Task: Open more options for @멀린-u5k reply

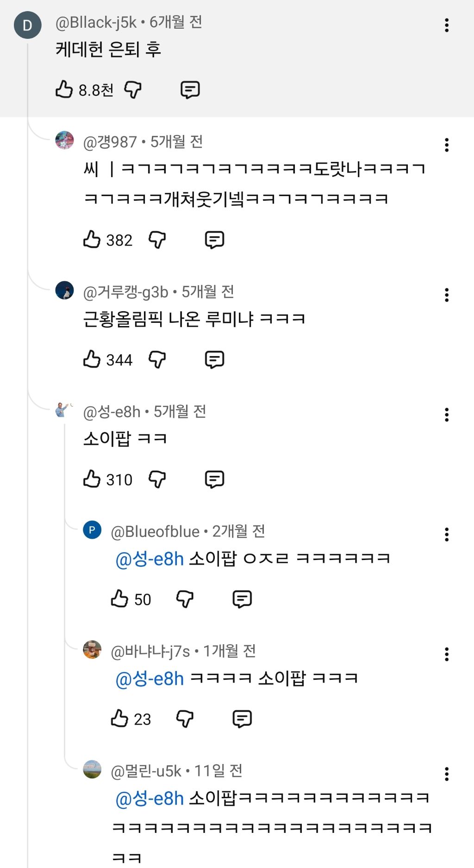Action: (x=447, y=774)
